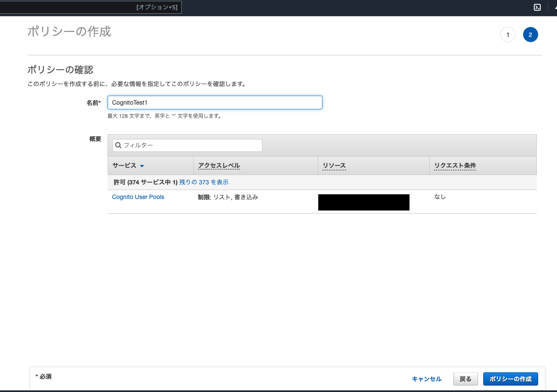Screen dimensions: 557x392
Task: Select wizard step 2 circle
Action: [530, 35]
